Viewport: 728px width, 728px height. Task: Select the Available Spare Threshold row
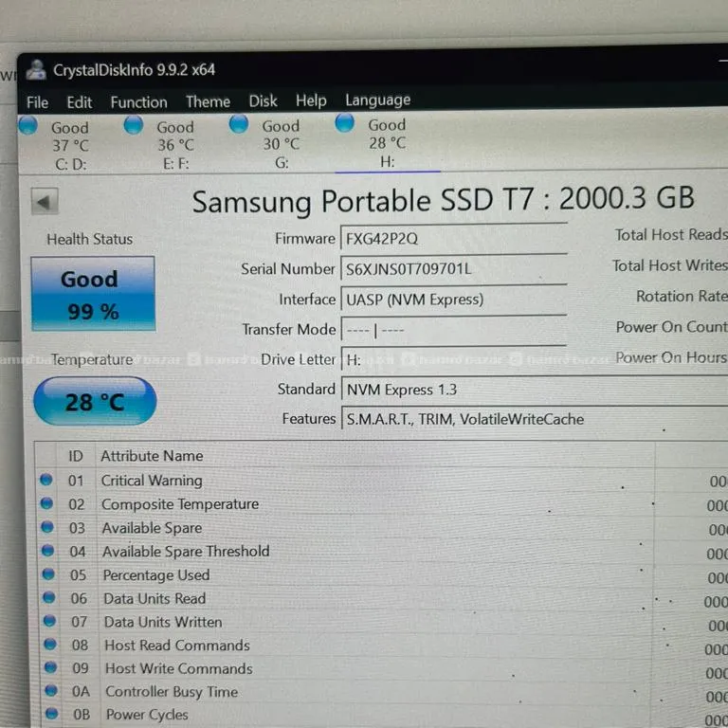(382, 552)
